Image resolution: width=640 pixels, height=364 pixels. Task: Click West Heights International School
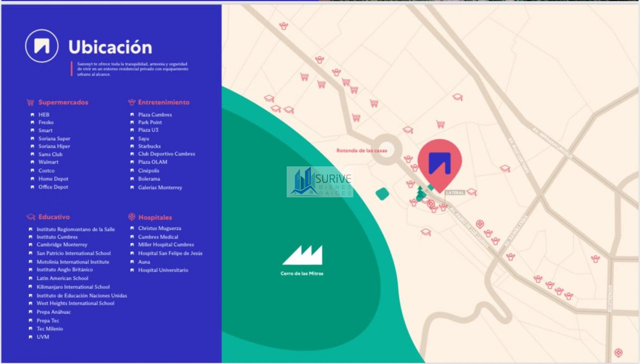tap(75, 303)
